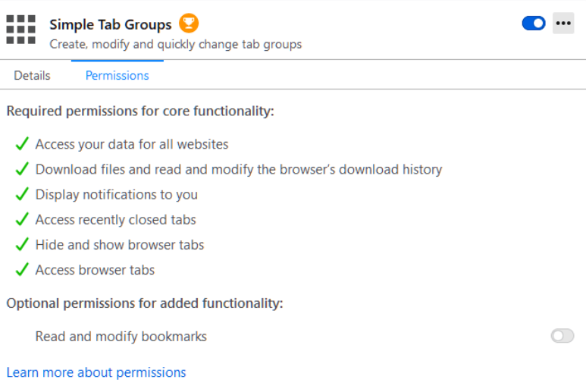Screen dimensions: 586x392
Task: Click Required permissions for core functionality heading
Action: pos(139,111)
